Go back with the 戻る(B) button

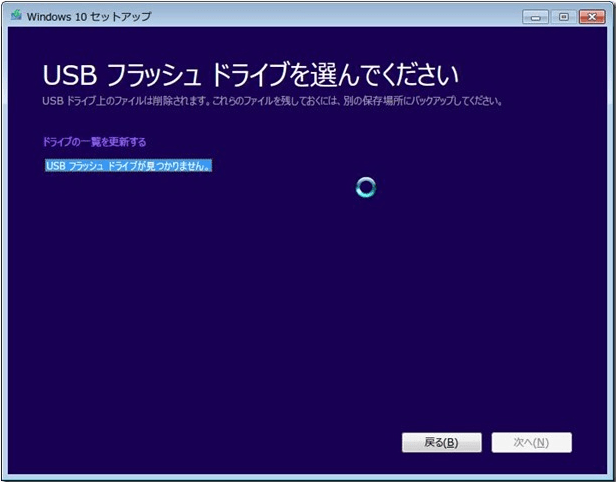pos(442,443)
